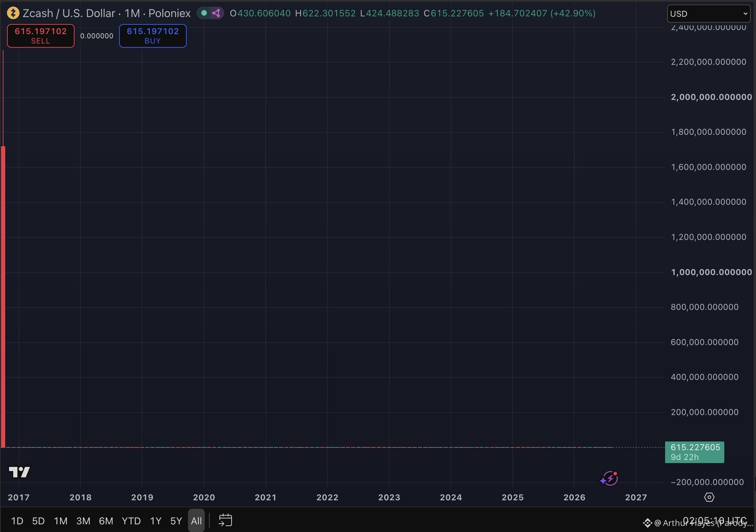Select the 1D time range
Screen dimensions: 756x532
[17, 521]
